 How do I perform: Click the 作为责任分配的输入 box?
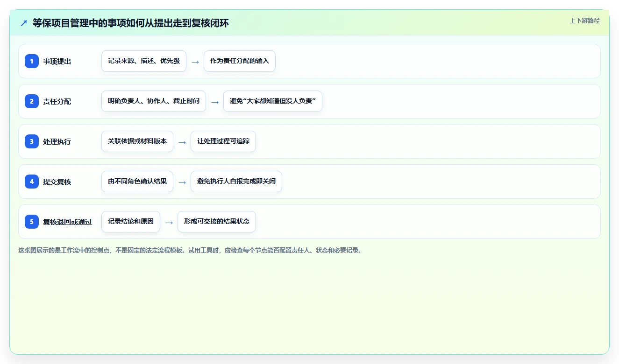pos(240,61)
